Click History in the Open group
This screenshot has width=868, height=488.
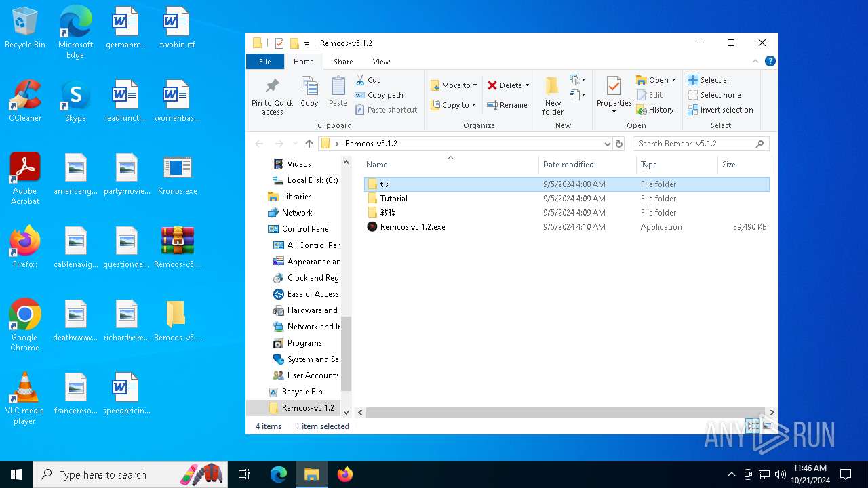point(655,110)
